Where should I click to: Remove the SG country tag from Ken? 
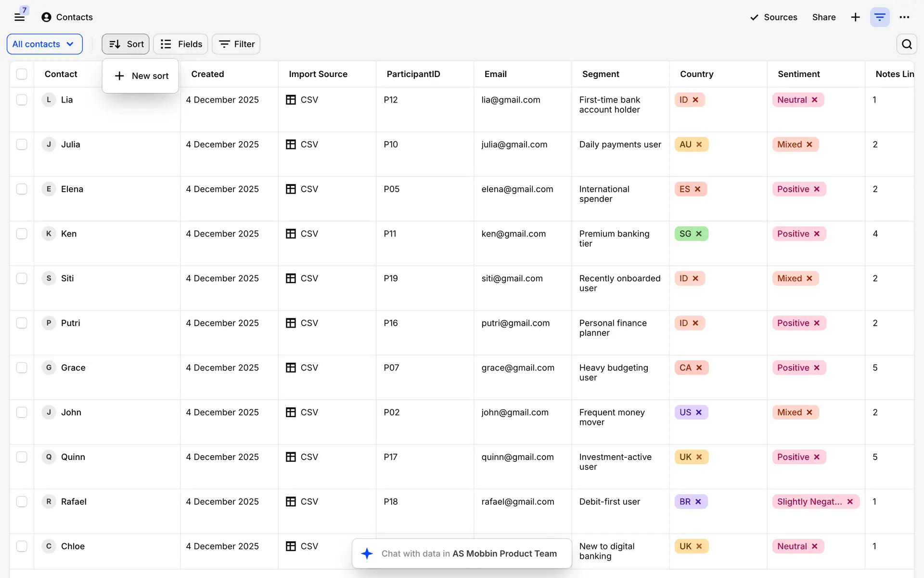click(699, 234)
